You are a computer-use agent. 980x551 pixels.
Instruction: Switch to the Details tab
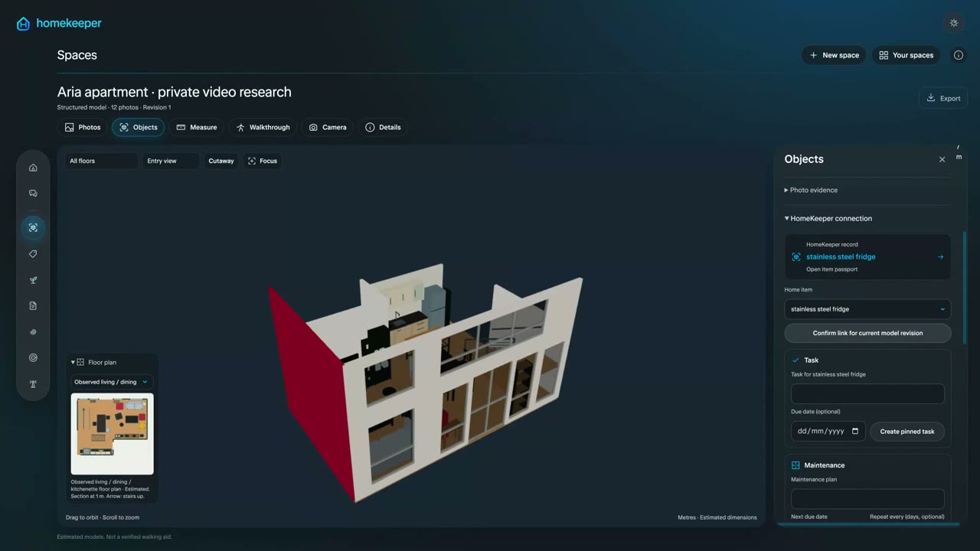pyautogui.click(x=383, y=127)
